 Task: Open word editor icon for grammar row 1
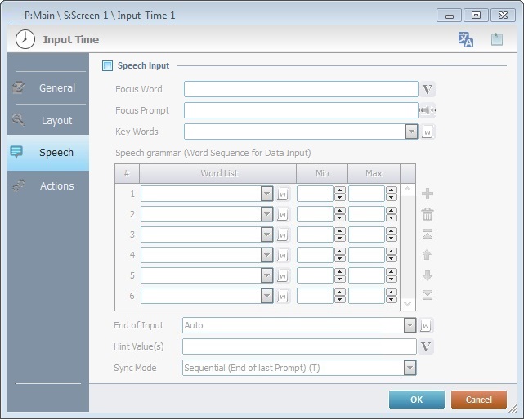coord(283,194)
